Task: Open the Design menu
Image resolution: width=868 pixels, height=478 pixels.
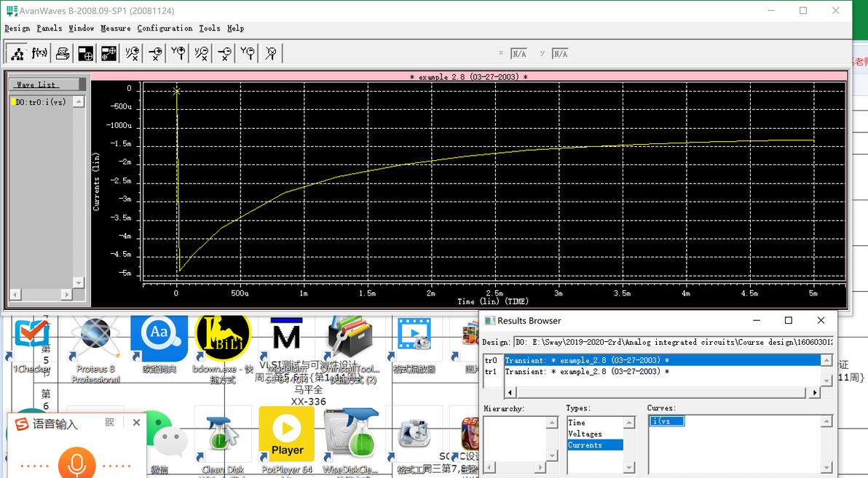Action: (x=17, y=28)
